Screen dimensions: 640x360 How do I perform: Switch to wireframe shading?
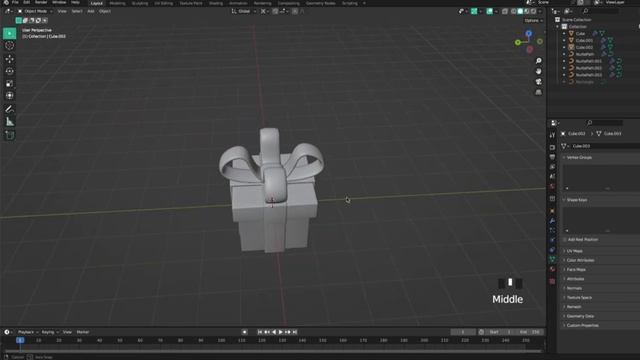pyautogui.click(x=514, y=11)
